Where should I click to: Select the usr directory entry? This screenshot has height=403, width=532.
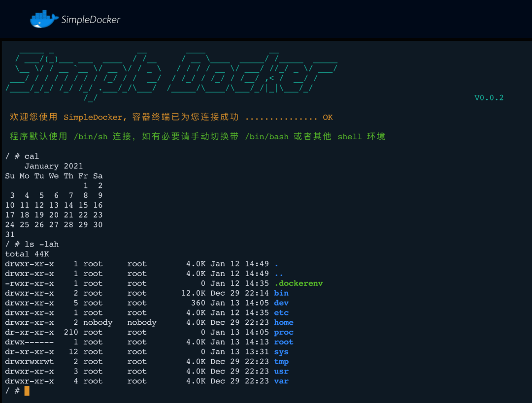pyautogui.click(x=281, y=371)
